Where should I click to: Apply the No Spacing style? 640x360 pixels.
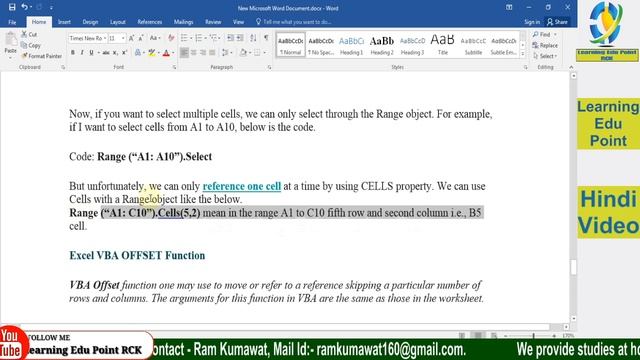(x=321, y=45)
